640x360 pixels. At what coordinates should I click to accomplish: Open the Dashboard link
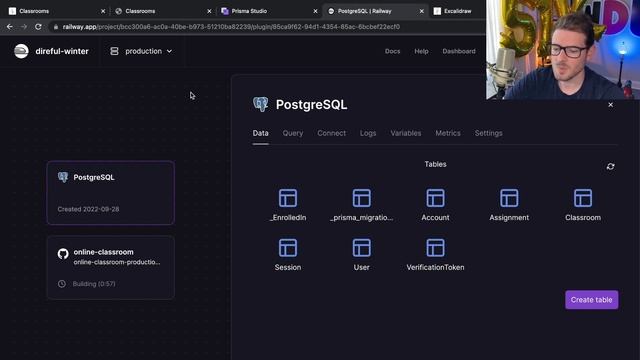tap(459, 51)
